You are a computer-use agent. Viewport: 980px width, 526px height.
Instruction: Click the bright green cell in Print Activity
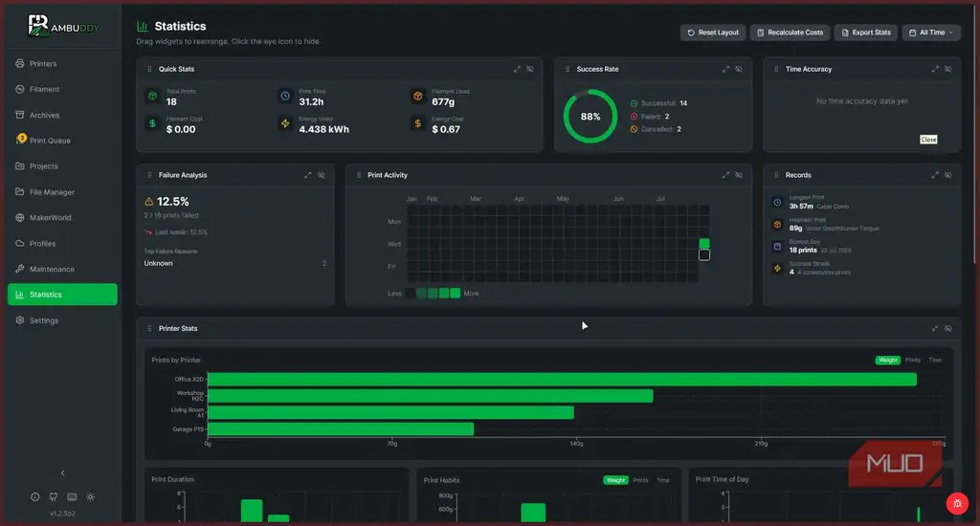click(x=704, y=243)
